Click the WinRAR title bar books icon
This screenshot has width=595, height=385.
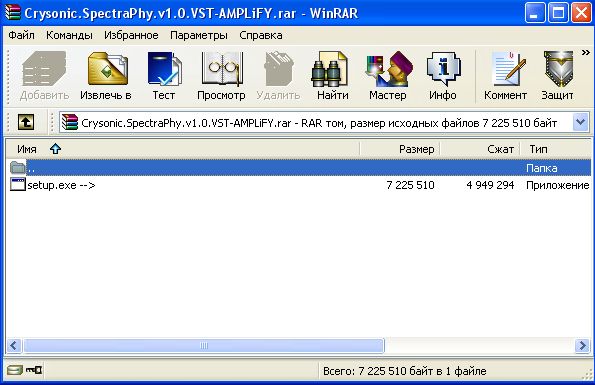tap(12, 12)
